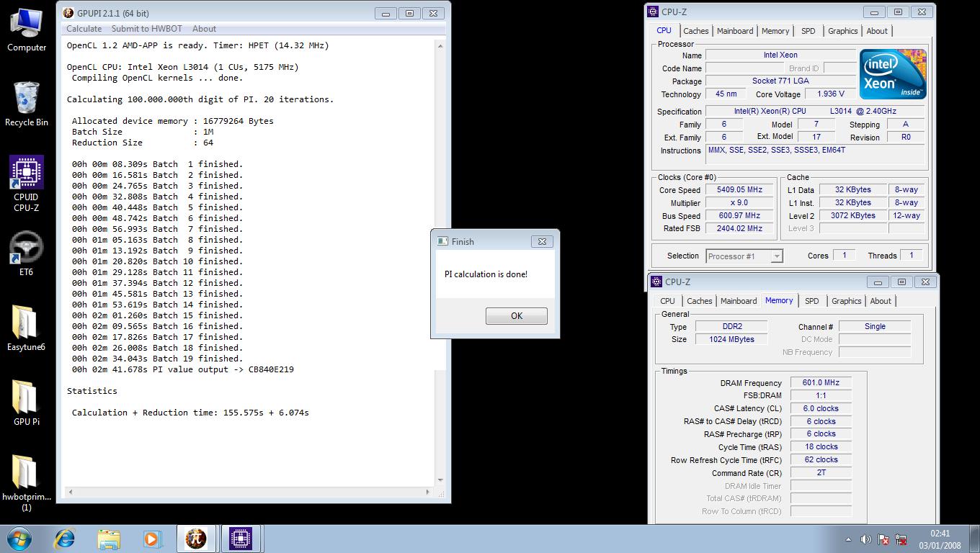Switch to CPU-Z via its taskbar icon
The image size is (980, 553).
pos(241,539)
